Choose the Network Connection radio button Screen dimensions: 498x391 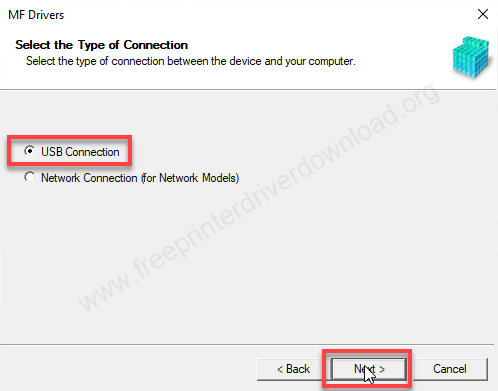[x=29, y=177]
